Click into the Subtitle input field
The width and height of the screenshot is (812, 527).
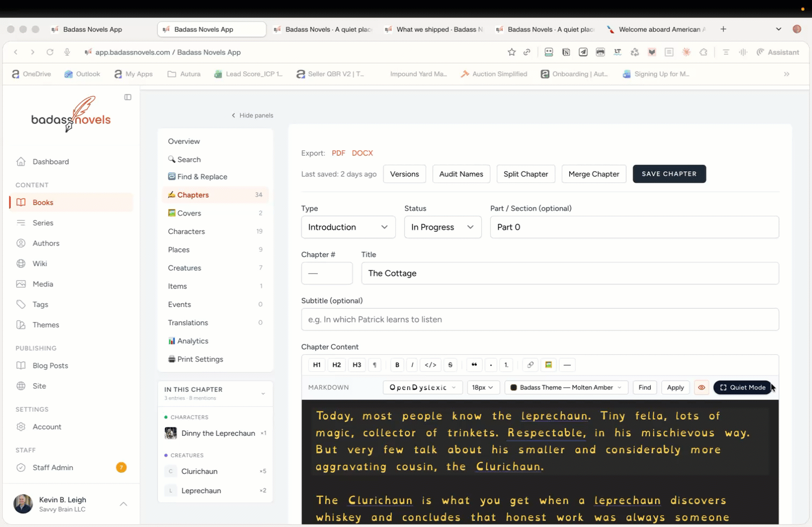540,319
